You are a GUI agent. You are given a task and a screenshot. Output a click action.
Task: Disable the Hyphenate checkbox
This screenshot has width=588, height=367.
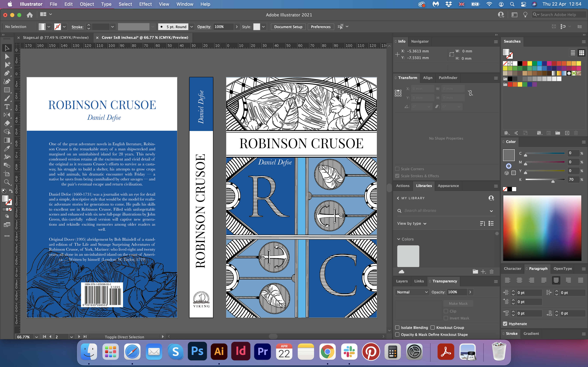click(x=505, y=323)
